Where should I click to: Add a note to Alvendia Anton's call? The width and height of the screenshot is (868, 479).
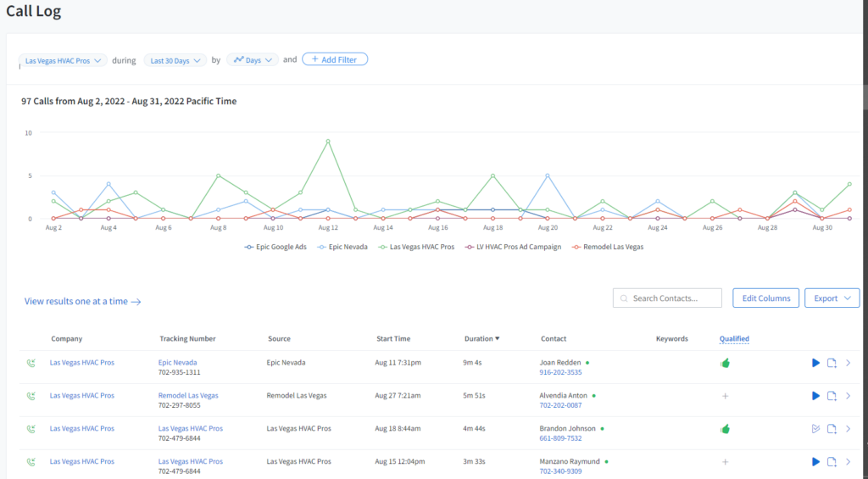832,396
